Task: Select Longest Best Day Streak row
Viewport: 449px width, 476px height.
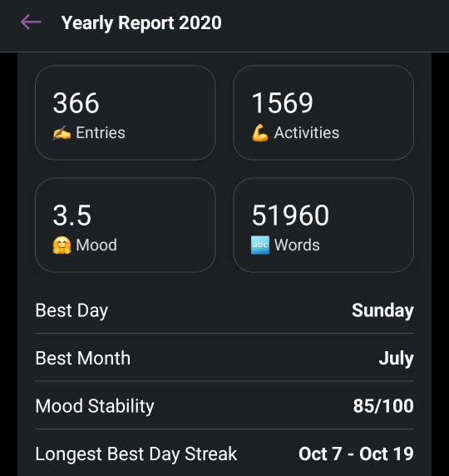Action: coord(224,454)
